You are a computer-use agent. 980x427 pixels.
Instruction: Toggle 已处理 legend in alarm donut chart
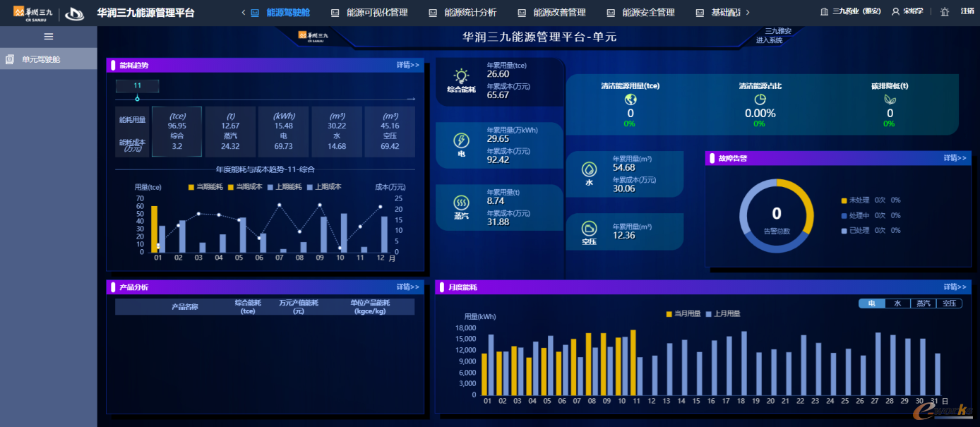coord(855,231)
